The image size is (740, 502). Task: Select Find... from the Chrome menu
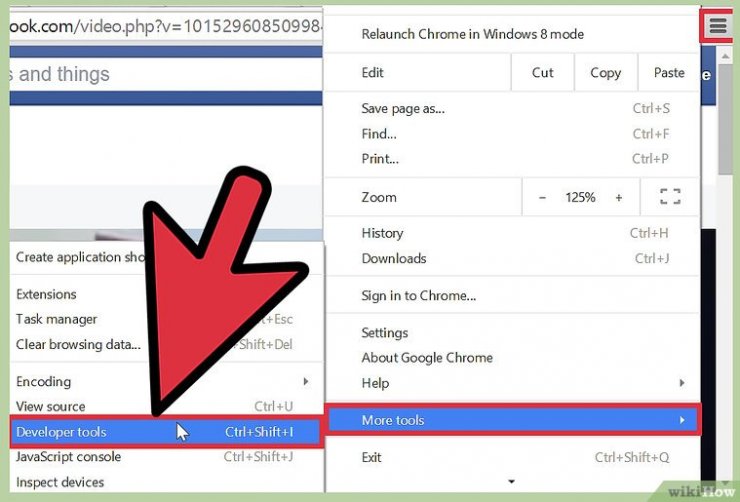pos(512,134)
